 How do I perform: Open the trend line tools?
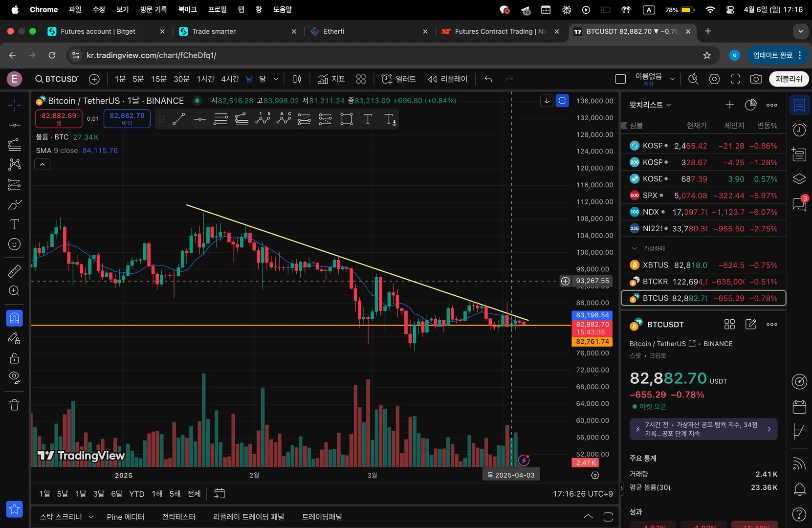coord(15,125)
